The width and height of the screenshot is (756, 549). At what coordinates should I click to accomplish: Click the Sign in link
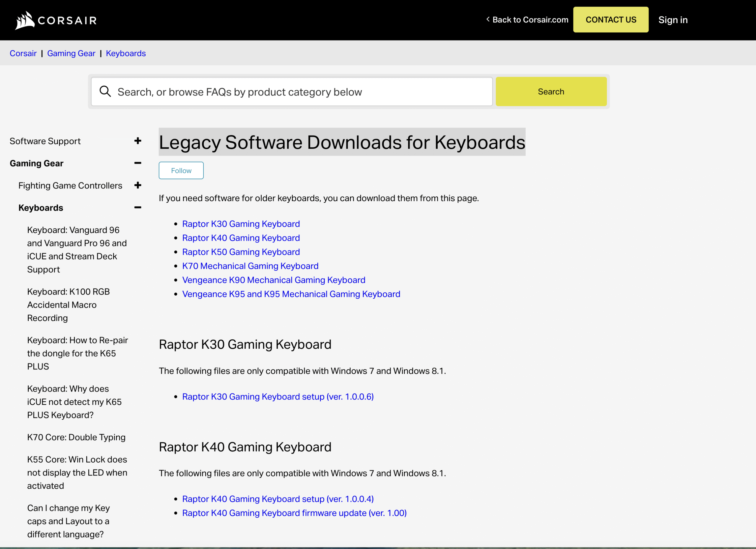pos(673,20)
